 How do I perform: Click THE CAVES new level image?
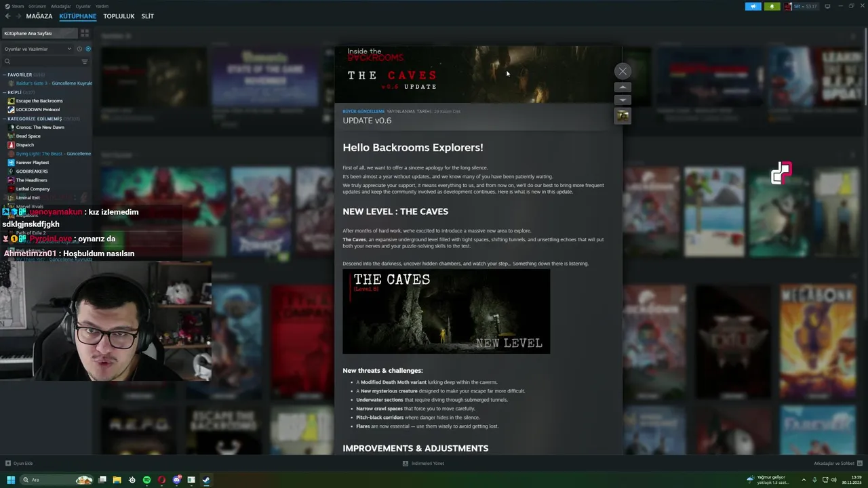446,312
